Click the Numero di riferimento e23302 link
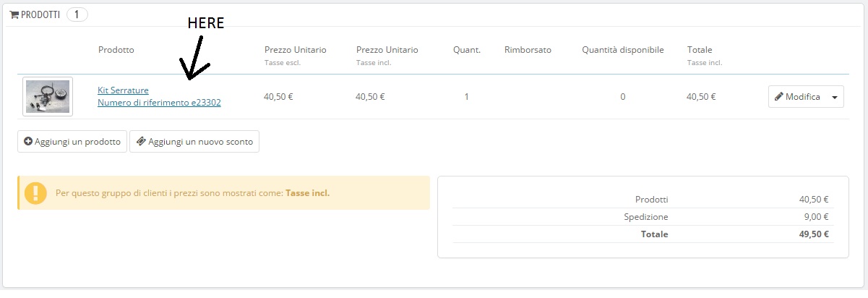The height and width of the screenshot is (298, 868). (159, 103)
